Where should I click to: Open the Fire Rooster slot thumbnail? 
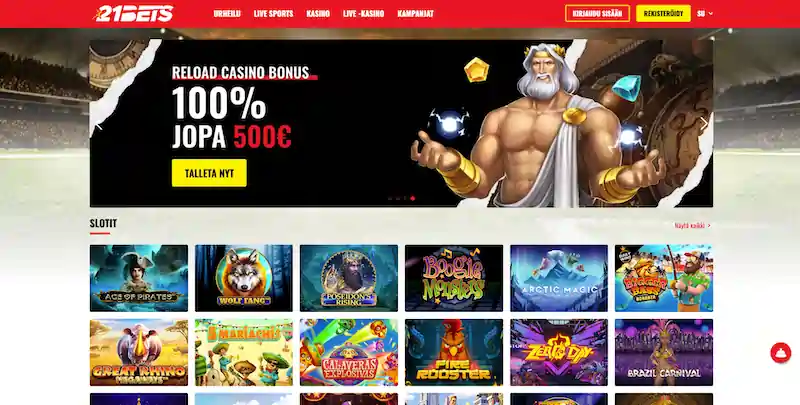click(x=454, y=352)
